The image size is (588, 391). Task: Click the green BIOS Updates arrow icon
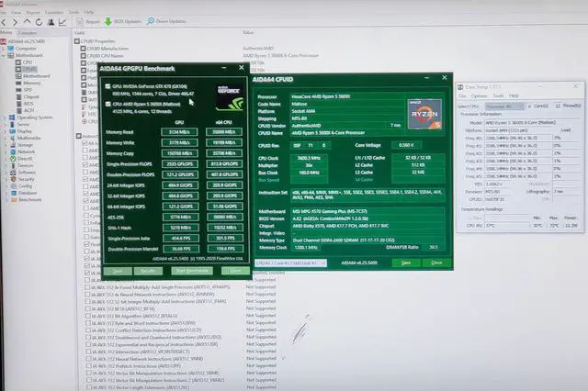[x=108, y=21]
